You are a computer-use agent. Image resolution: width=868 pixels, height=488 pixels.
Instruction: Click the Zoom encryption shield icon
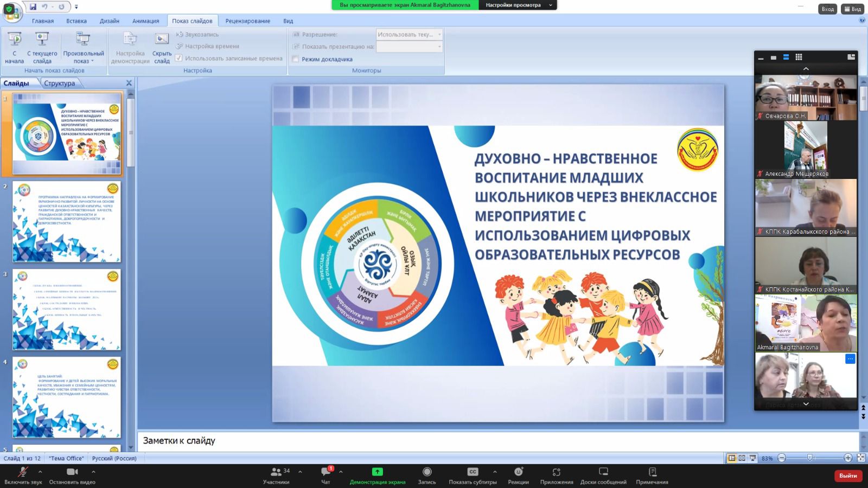click(x=9, y=9)
